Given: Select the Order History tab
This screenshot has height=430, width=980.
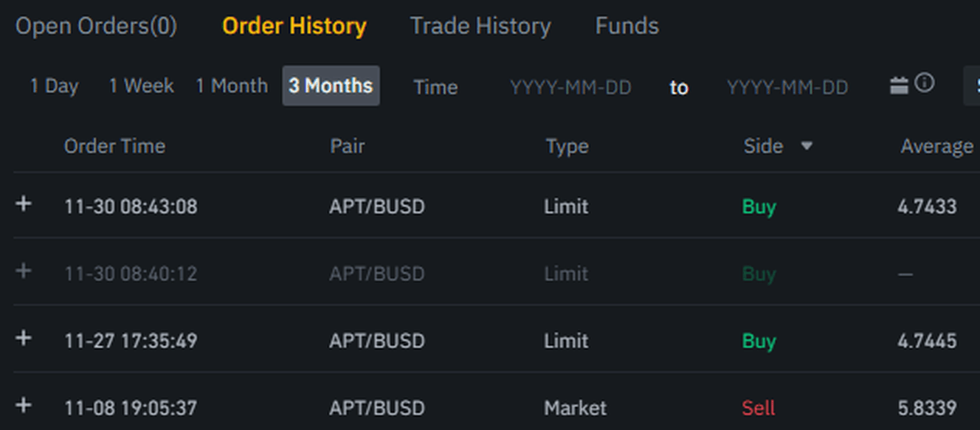Looking at the screenshot, I should click(294, 27).
